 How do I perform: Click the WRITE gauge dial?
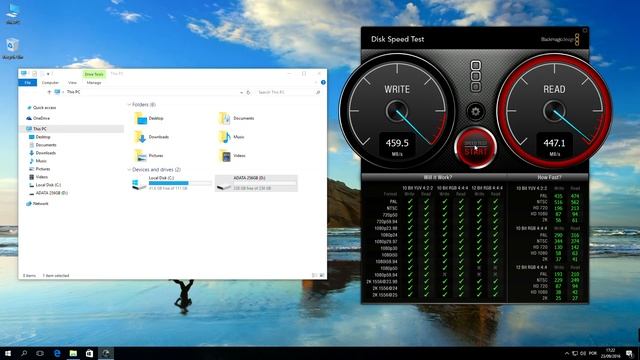[x=397, y=111]
